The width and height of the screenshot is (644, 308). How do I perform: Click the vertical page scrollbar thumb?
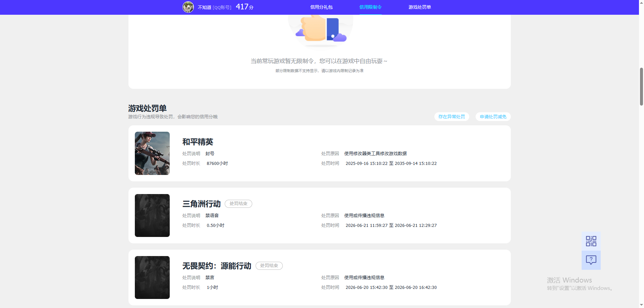(641, 86)
